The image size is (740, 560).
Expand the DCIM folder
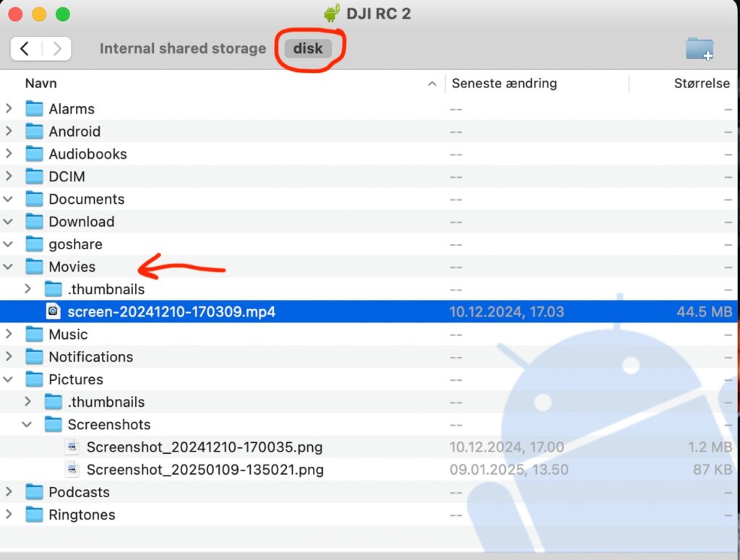pyautogui.click(x=9, y=176)
